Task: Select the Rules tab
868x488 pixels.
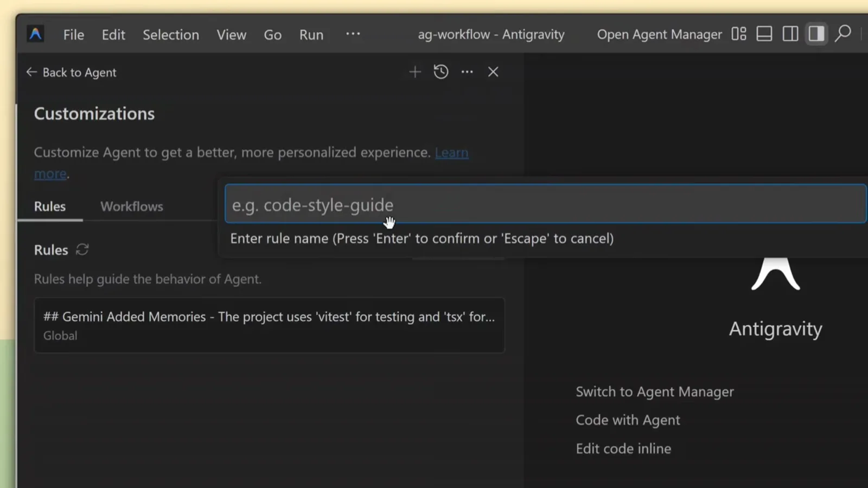Action: 50,207
